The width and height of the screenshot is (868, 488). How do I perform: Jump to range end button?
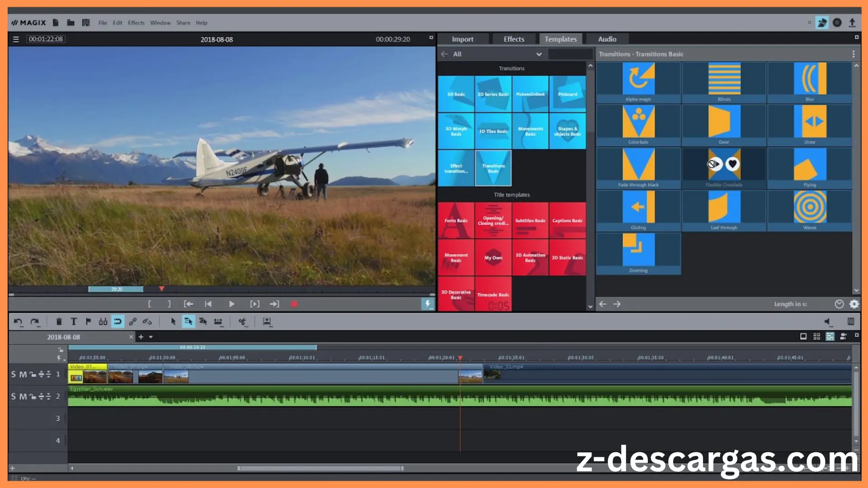(x=274, y=304)
